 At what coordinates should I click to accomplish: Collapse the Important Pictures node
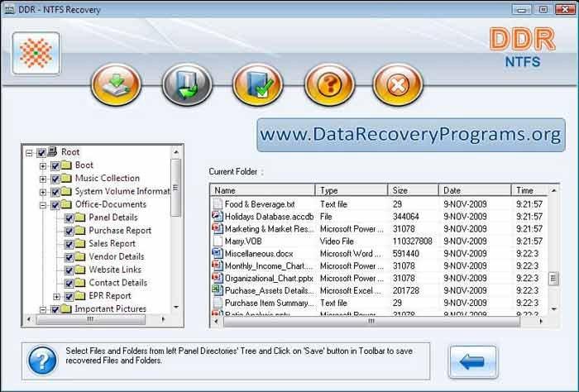(x=43, y=309)
